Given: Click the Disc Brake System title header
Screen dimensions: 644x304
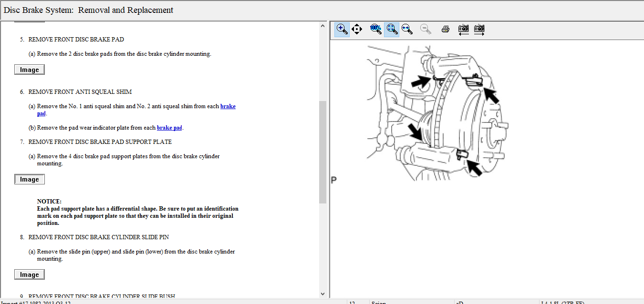Looking at the screenshot, I should (89, 10).
